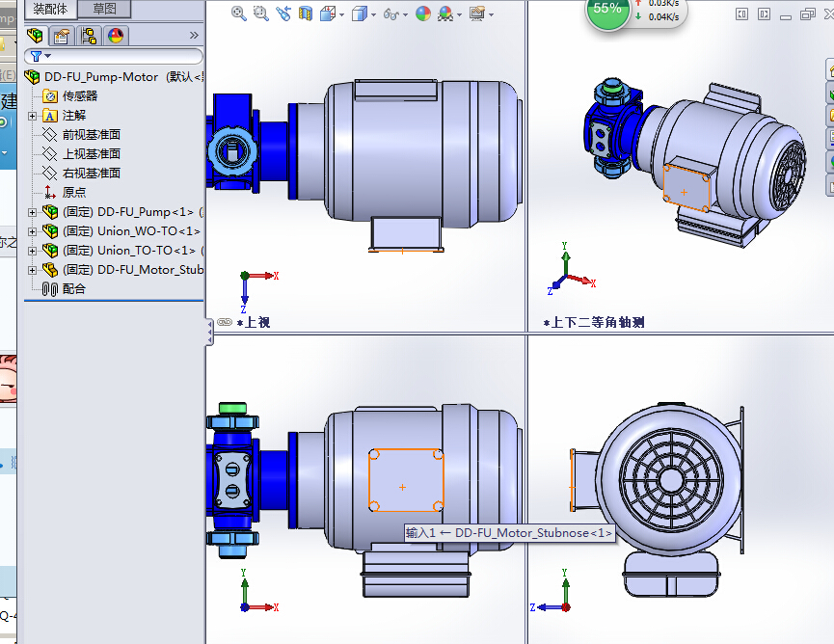Open the FeatureManager design tree tab
Image resolution: width=834 pixels, height=644 pixels.
[36, 36]
